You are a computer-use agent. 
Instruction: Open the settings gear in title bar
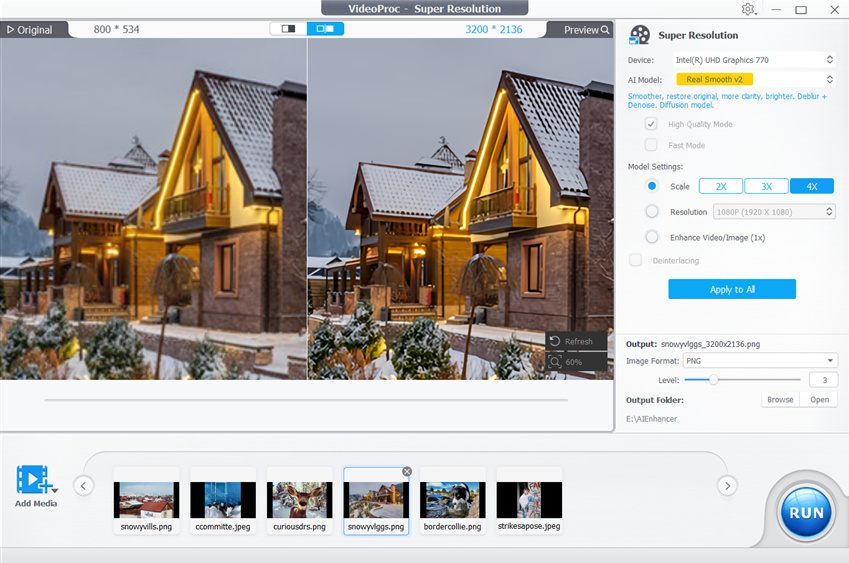pos(748,9)
